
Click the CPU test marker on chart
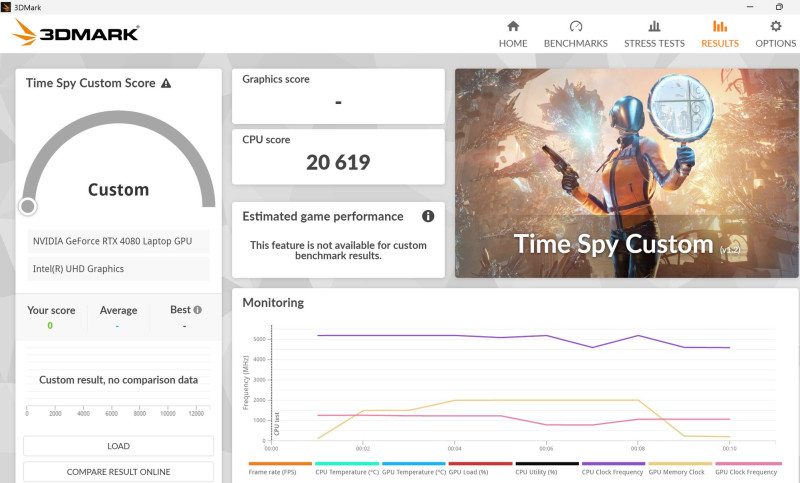(277, 424)
